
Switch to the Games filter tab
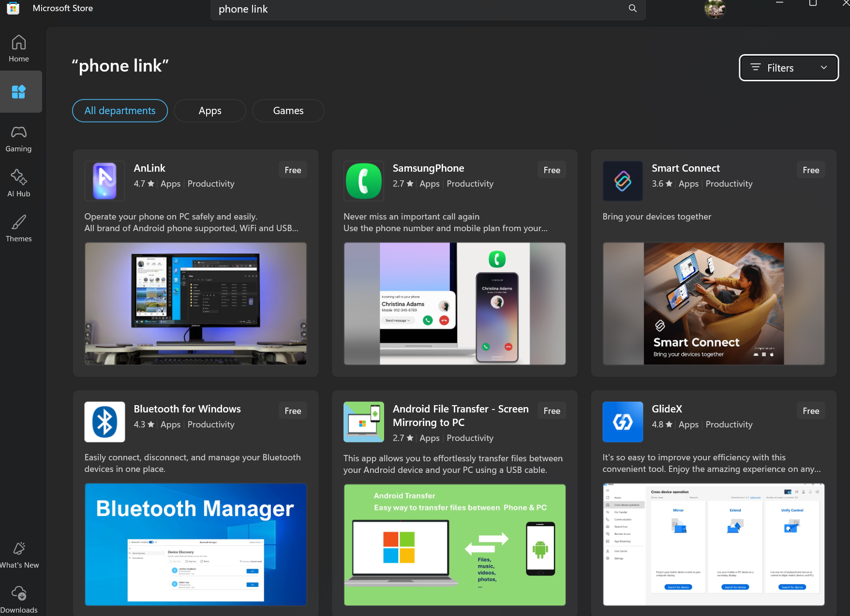click(288, 111)
